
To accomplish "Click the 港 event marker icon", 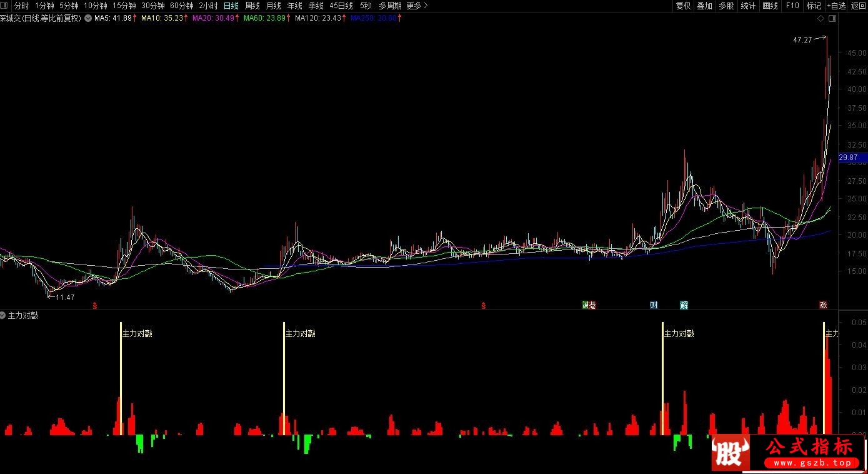I will (592, 305).
